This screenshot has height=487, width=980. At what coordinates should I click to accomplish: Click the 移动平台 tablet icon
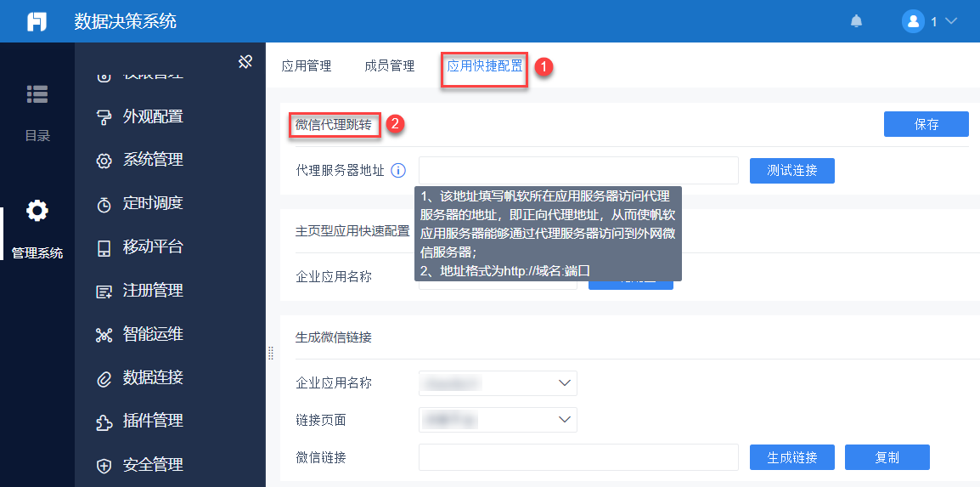104,247
